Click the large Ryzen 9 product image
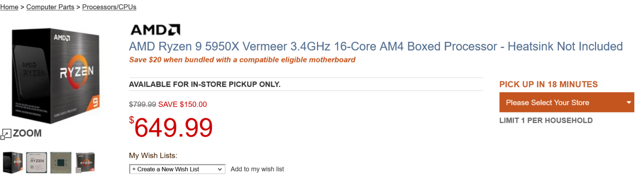 [x=57, y=75]
